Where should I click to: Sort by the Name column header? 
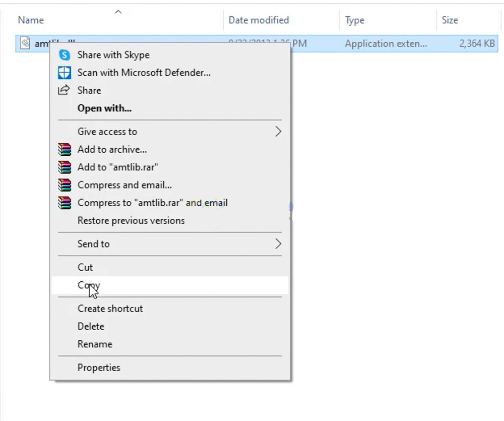coord(119,20)
